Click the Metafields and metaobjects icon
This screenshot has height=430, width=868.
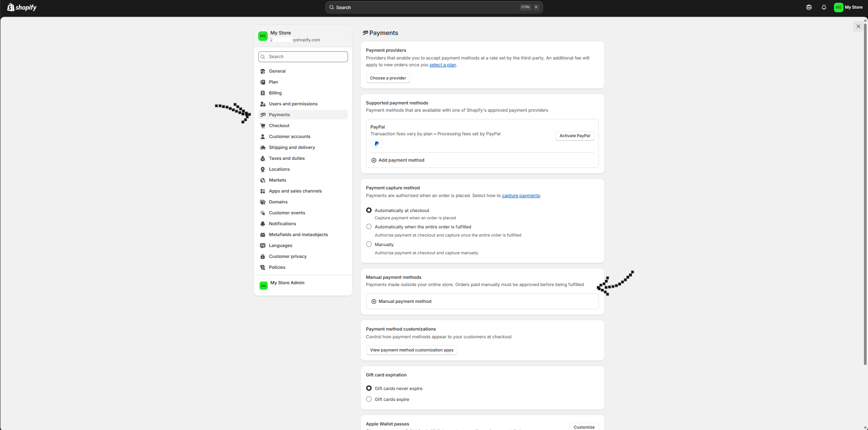263,235
